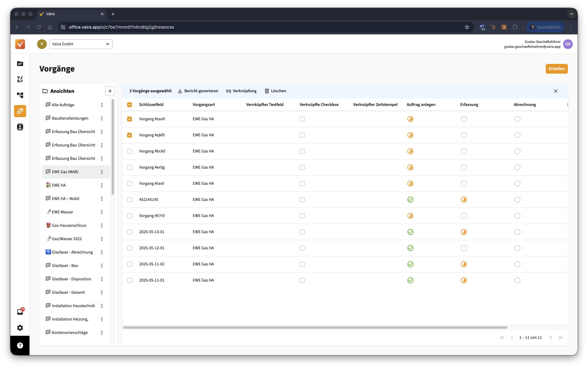Select the EWE HA view
Viewport: 588px width, 368px height.
coord(59,185)
